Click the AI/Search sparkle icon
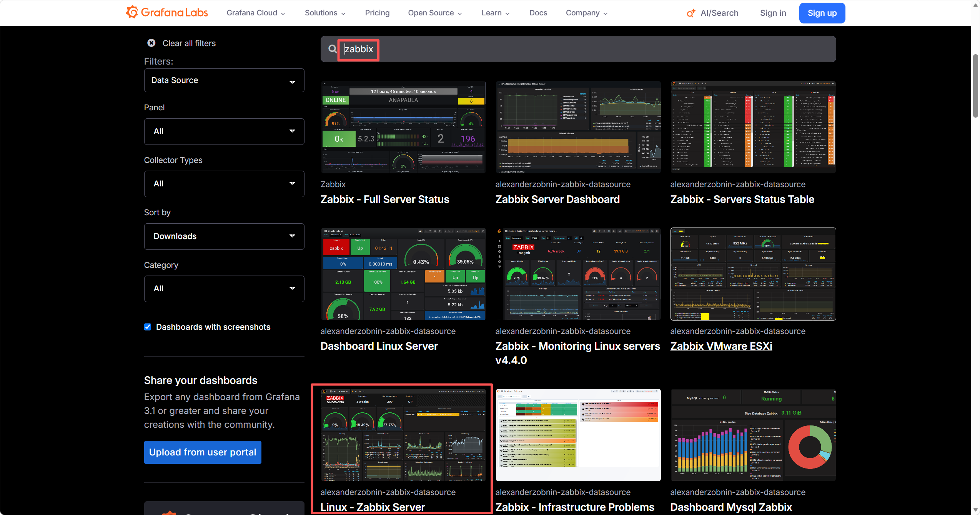 point(691,13)
